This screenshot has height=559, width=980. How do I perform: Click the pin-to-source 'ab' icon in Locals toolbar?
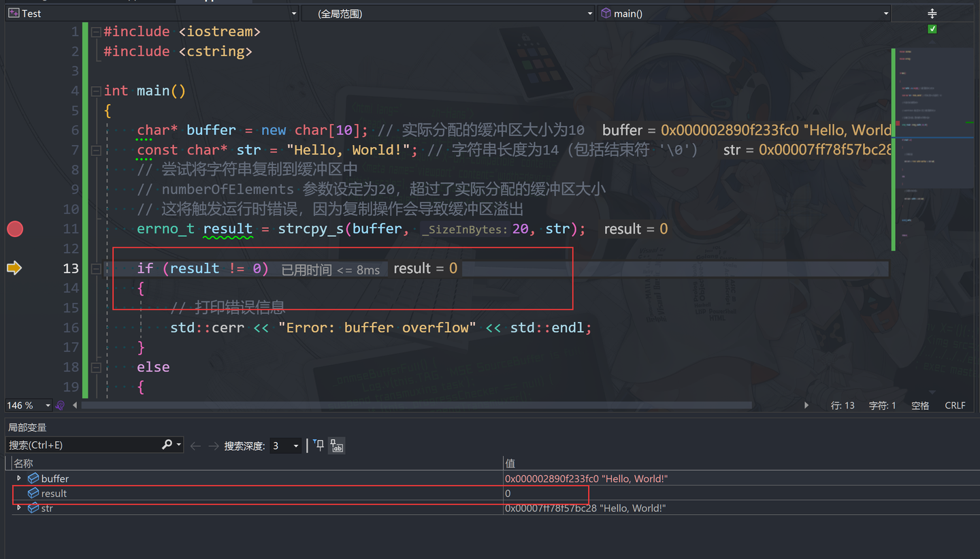[337, 446]
